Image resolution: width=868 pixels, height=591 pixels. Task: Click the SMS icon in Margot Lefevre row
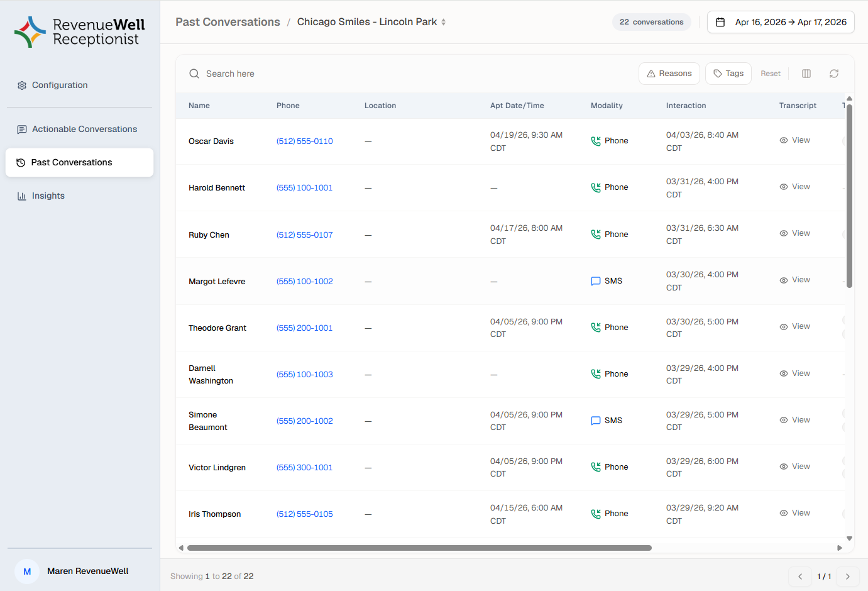click(x=595, y=281)
